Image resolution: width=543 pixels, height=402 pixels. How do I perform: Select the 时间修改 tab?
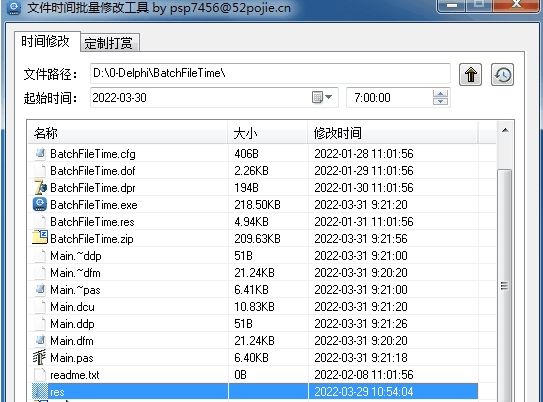[x=45, y=41]
